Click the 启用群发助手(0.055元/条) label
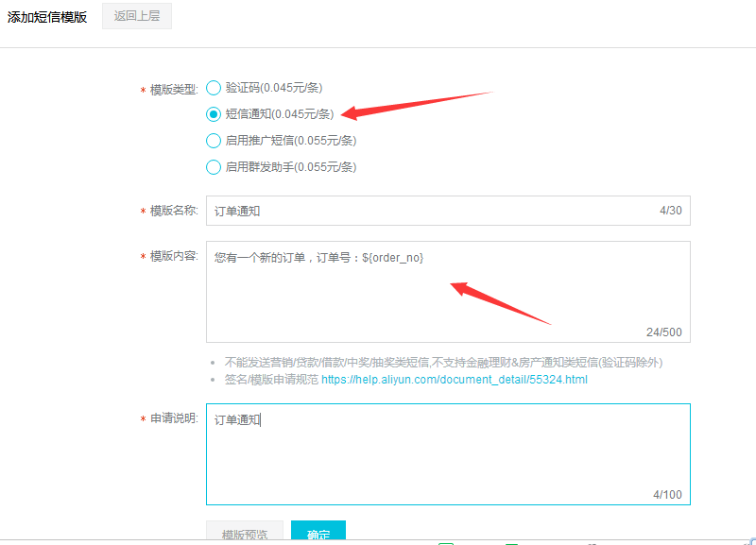The width and height of the screenshot is (756, 545). click(291, 167)
